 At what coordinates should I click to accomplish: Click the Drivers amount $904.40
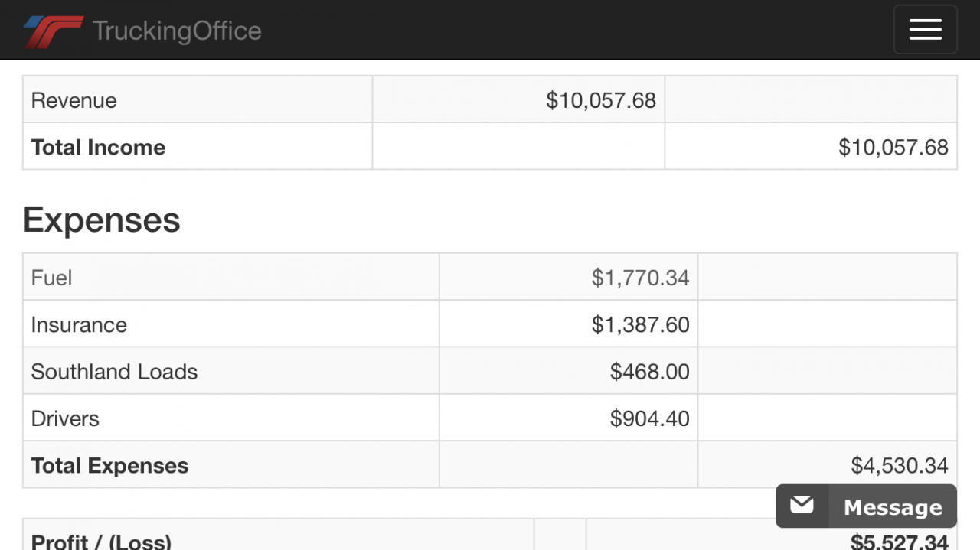pyautogui.click(x=649, y=418)
